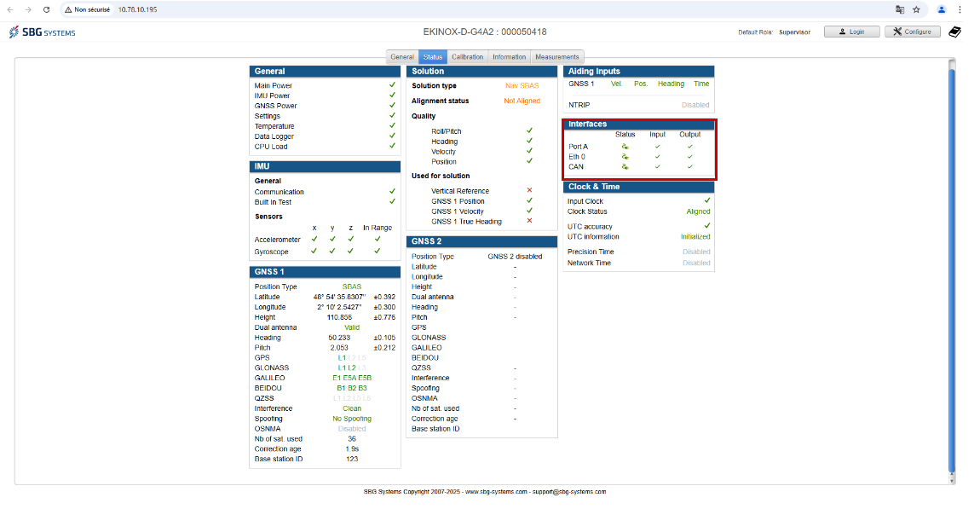Click the Main Power check mark
The height and width of the screenshot is (515, 980).
(392, 85)
